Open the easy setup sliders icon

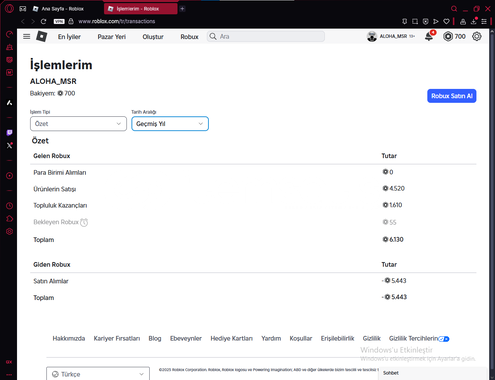click(484, 21)
